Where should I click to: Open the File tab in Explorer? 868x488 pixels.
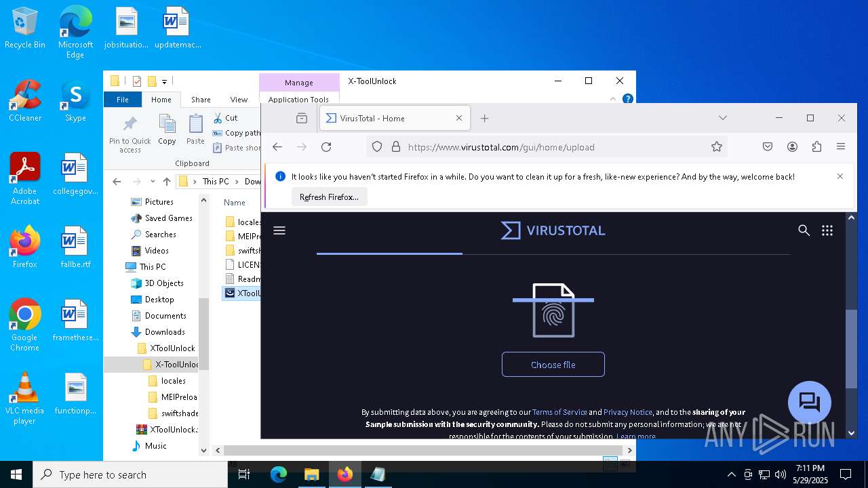point(123,100)
